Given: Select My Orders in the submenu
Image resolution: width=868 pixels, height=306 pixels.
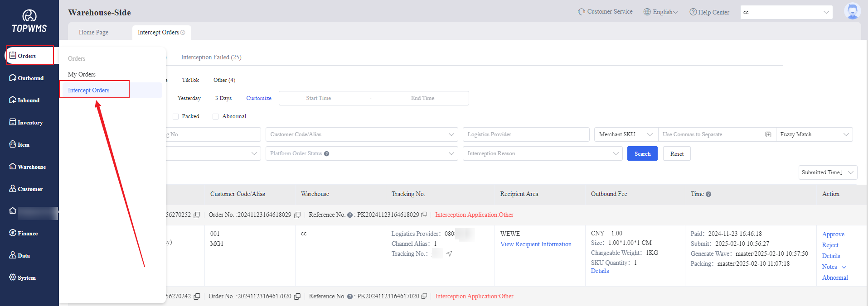Looking at the screenshot, I should [x=82, y=74].
